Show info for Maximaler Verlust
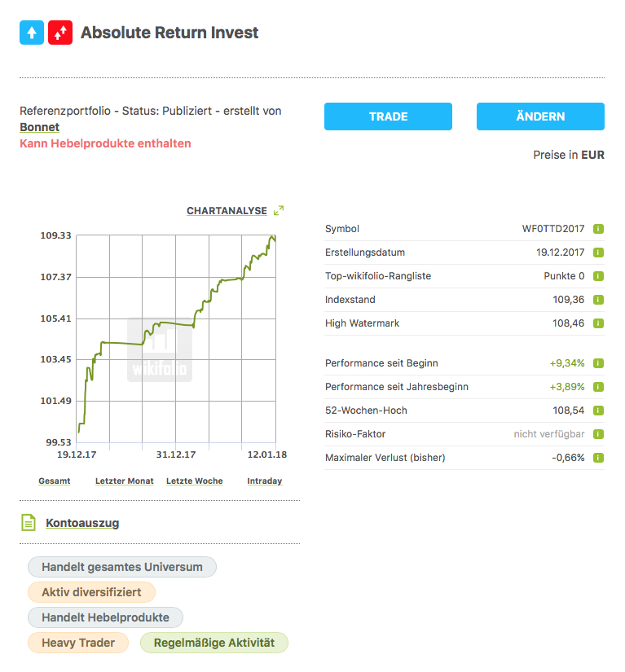 (x=598, y=458)
